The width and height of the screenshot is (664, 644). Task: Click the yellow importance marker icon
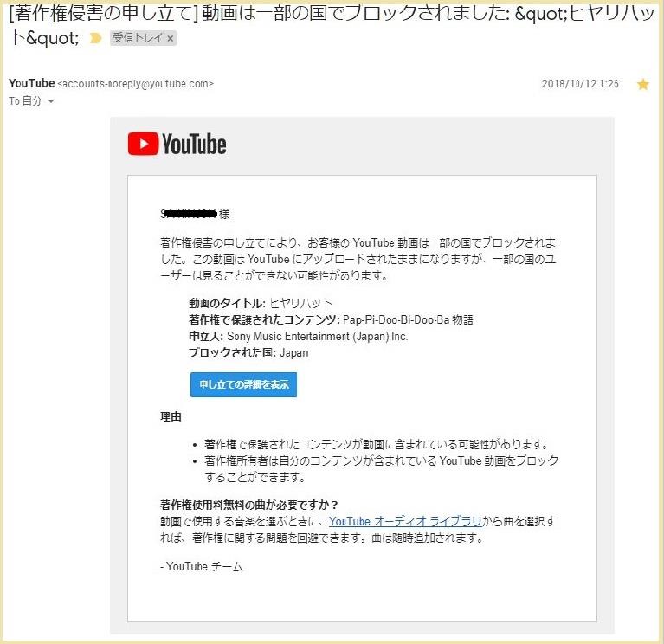click(x=96, y=39)
